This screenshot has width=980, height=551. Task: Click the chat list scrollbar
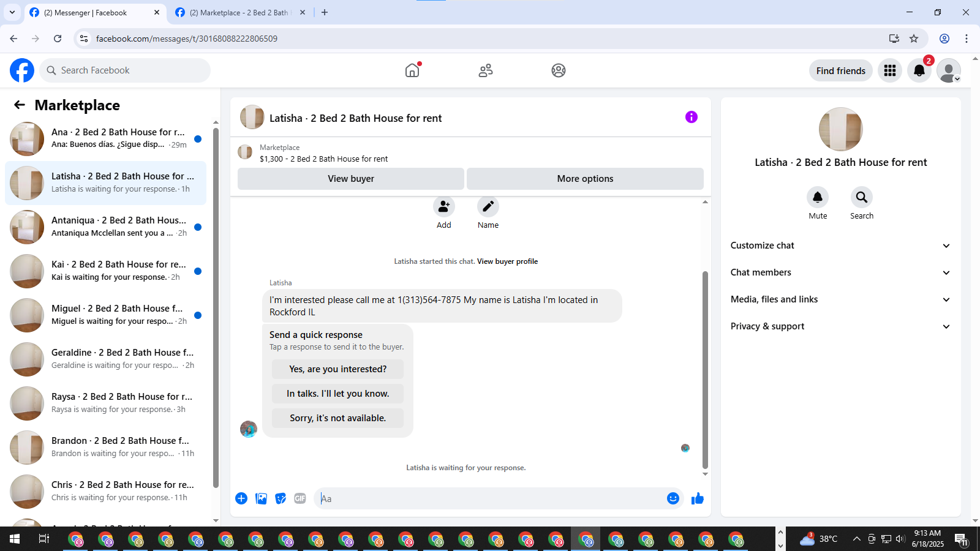click(216, 307)
